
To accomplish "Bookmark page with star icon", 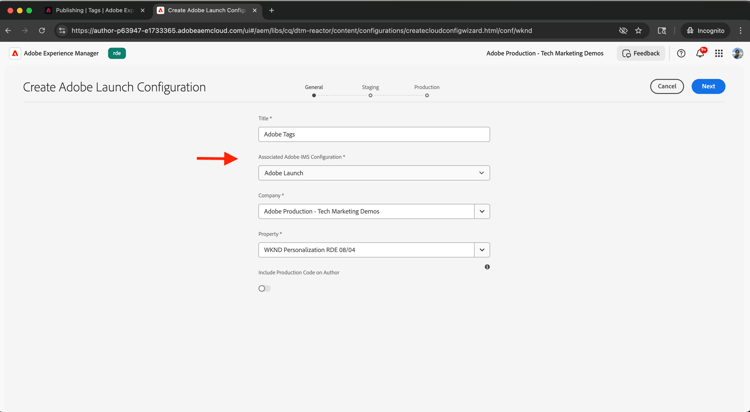I will 638,31.
